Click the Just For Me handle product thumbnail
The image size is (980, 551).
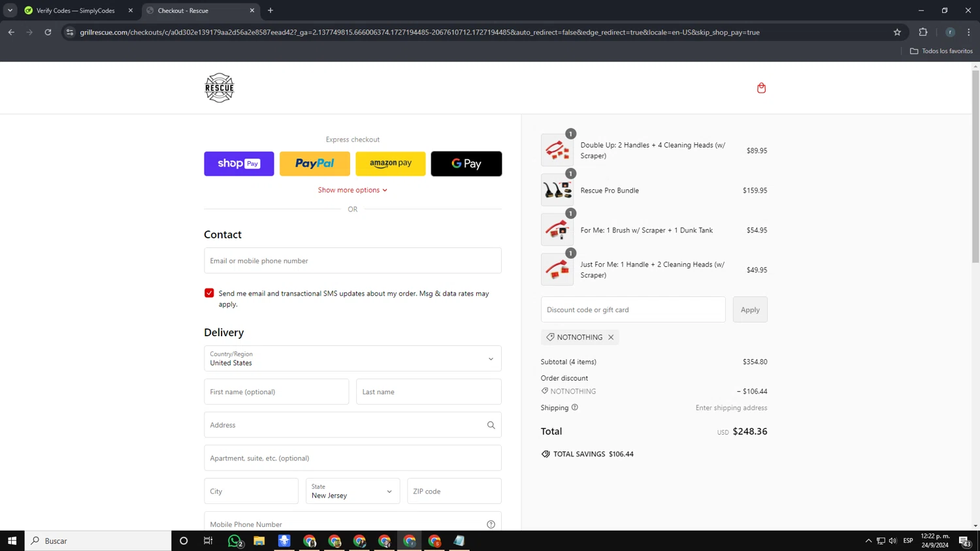pos(557,270)
